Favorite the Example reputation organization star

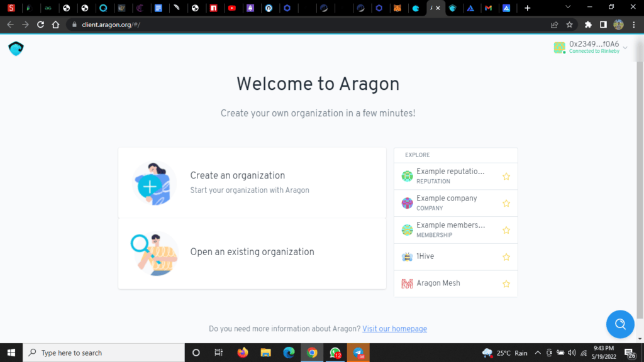pyautogui.click(x=506, y=177)
